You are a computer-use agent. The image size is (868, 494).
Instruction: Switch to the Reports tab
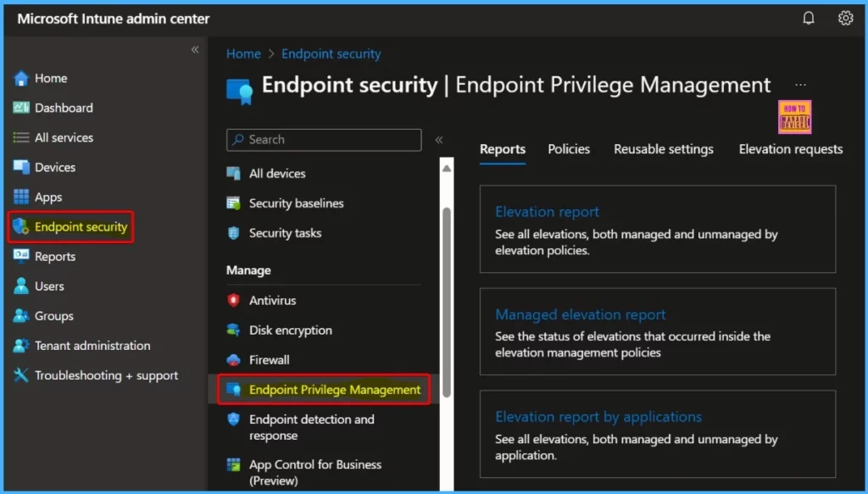pyautogui.click(x=502, y=149)
